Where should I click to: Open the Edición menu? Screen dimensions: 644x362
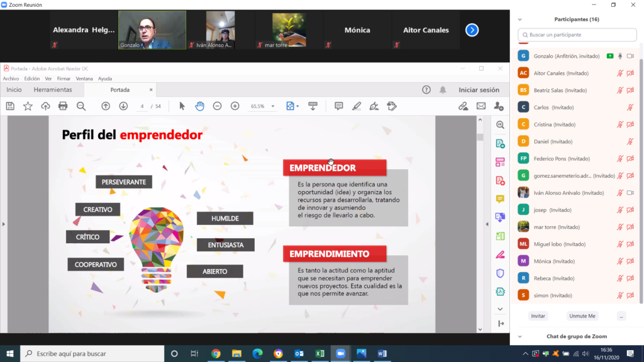point(31,79)
